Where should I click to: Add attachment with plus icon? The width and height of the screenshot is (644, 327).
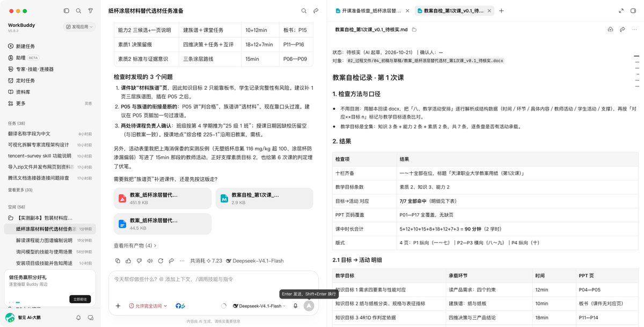pyautogui.click(x=118, y=306)
